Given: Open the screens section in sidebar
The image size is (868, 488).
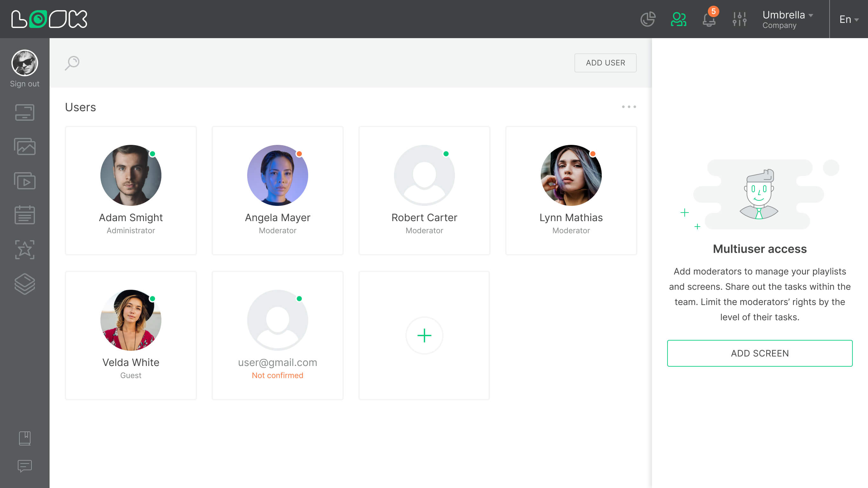Looking at the screenshot, I should 24,112.
